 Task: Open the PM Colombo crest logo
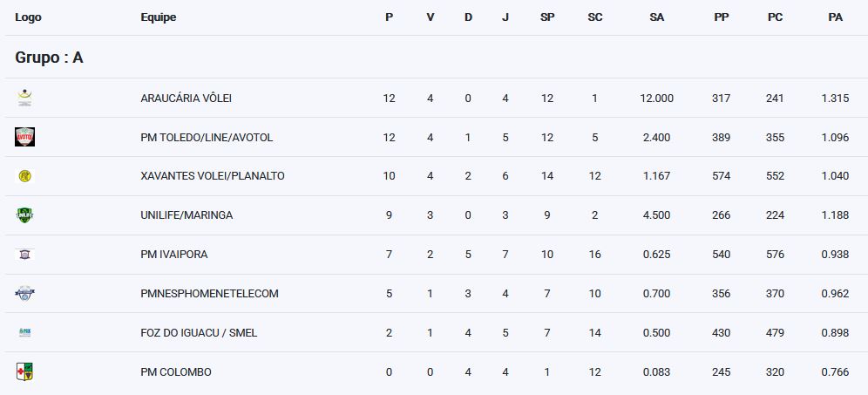click(x=24, y=371)
